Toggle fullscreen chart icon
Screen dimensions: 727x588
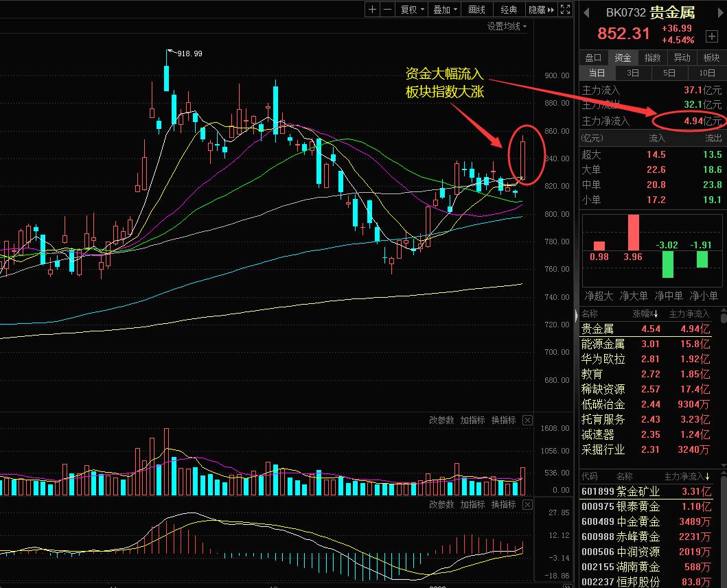565,10
